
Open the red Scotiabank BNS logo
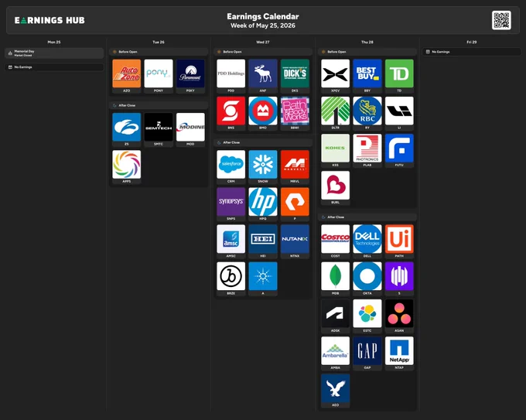231,111
